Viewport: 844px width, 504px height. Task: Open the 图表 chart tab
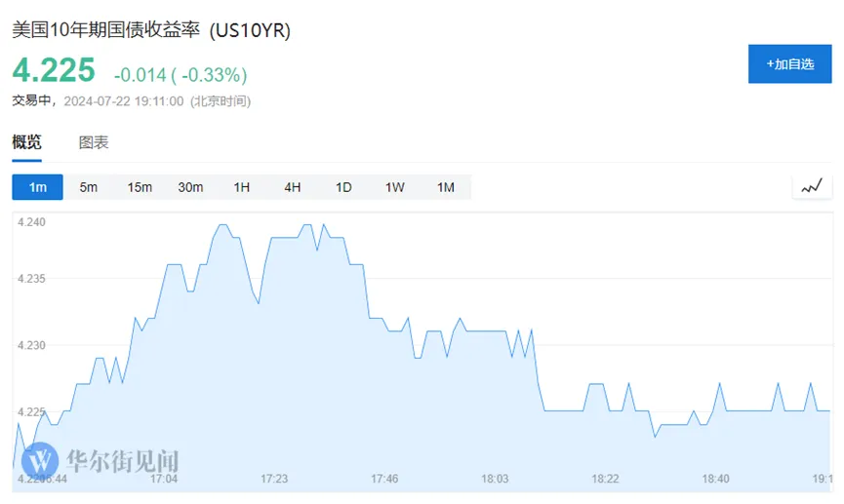94,142
